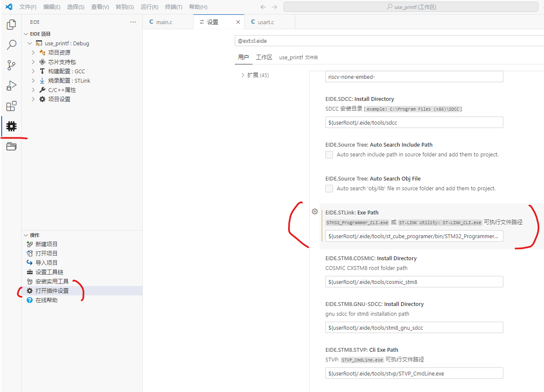Collapse the 操作 section
The width and height of the screenshot is (544, 392).
[26, 235]
